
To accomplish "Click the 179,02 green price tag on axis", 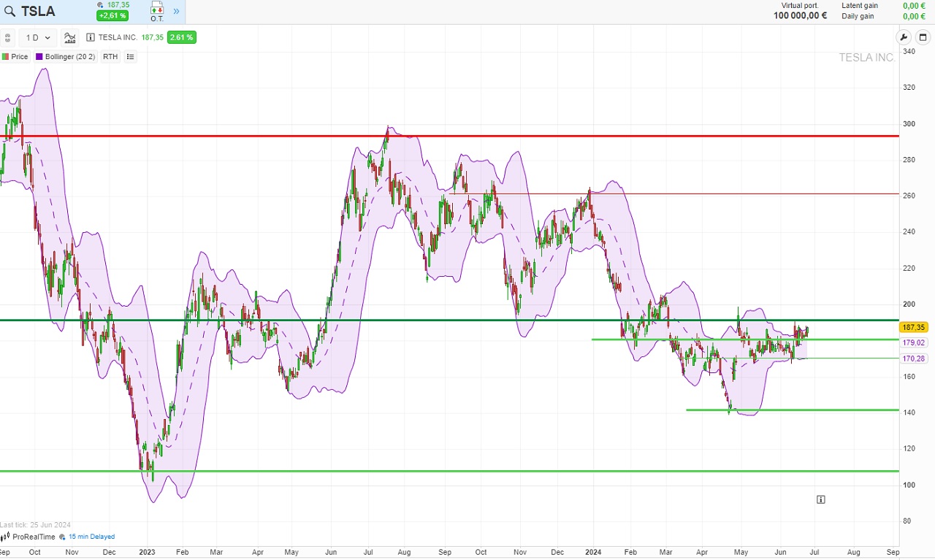I will 914,342.
